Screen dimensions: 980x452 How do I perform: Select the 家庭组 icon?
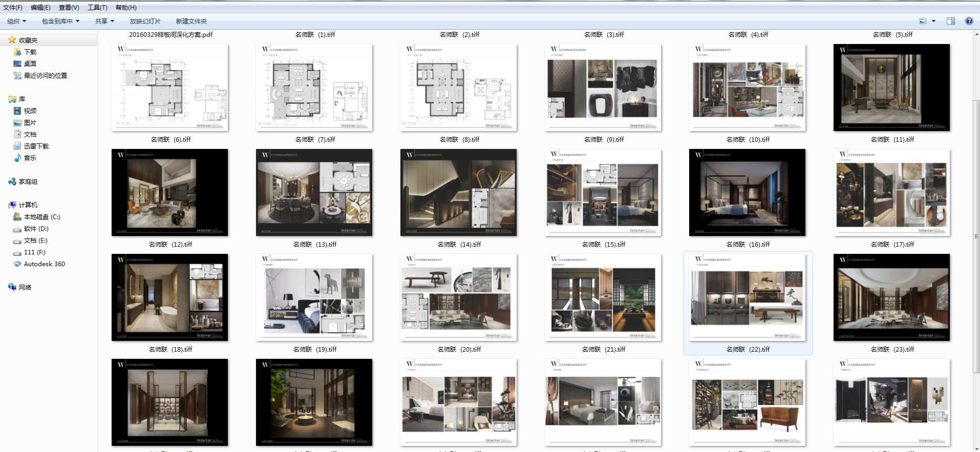(12, 181)
